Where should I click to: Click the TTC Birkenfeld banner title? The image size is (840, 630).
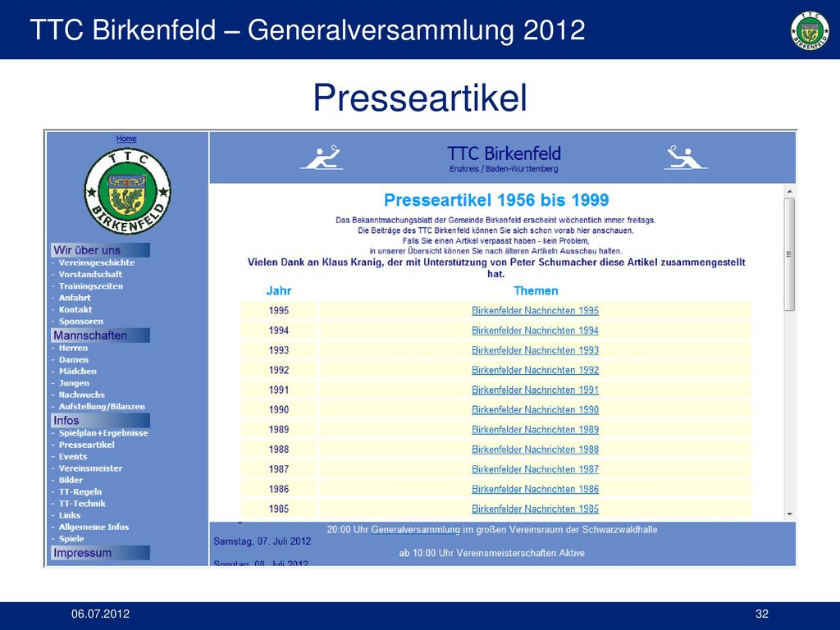(x=504, y=153)
